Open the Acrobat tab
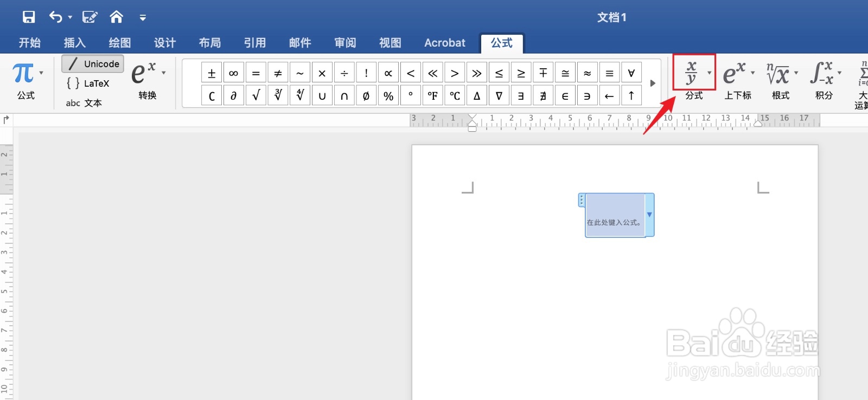This screenshot has height=400, width=868. click(445, 43)
